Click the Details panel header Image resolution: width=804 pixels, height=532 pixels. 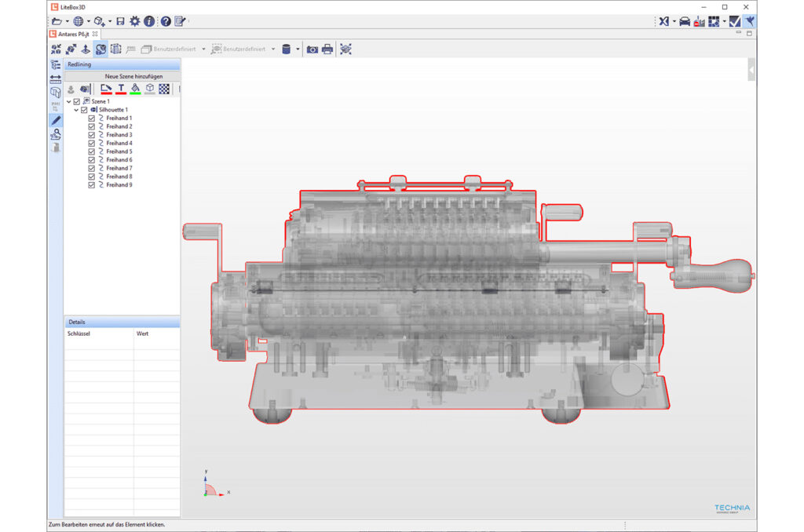tap(122, 322)
